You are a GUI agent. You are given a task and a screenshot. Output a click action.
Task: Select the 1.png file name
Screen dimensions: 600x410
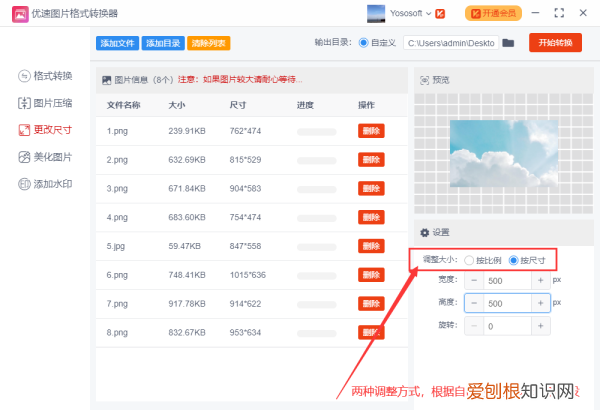(117, 131)
